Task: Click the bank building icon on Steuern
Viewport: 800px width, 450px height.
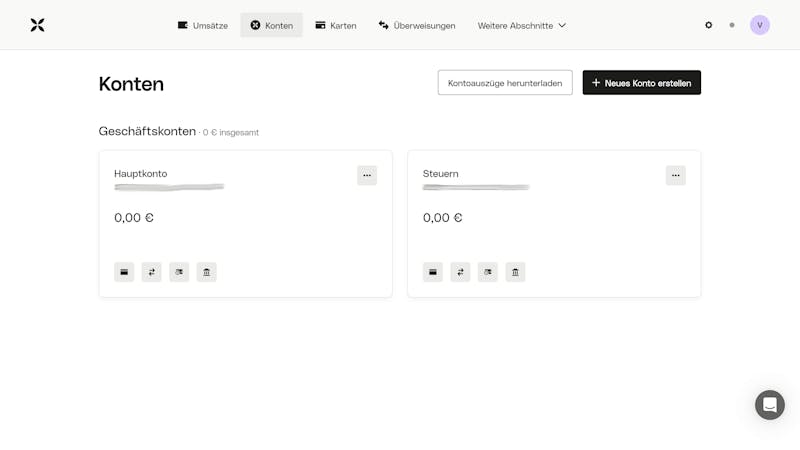Action: point(515,272)
